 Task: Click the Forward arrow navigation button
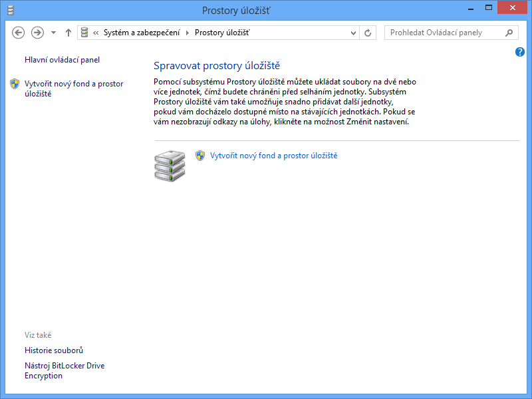click(37, 33)
